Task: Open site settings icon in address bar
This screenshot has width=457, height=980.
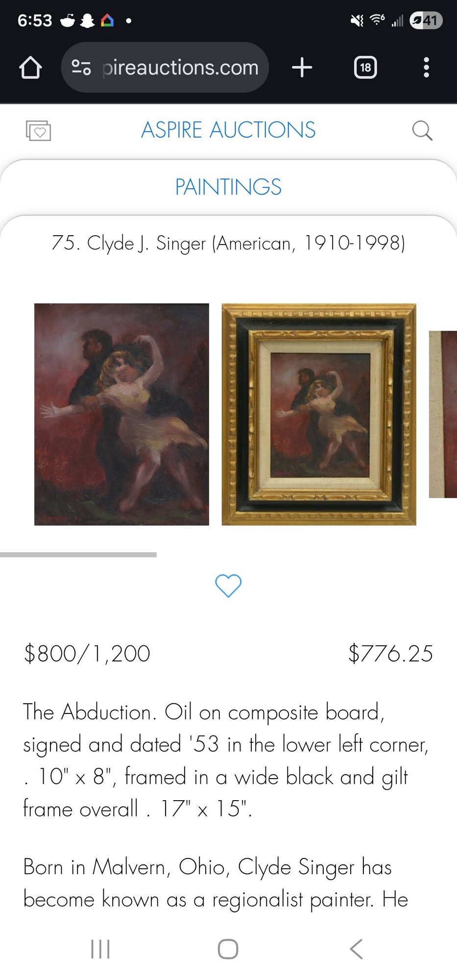Action: tap(81, 67)
